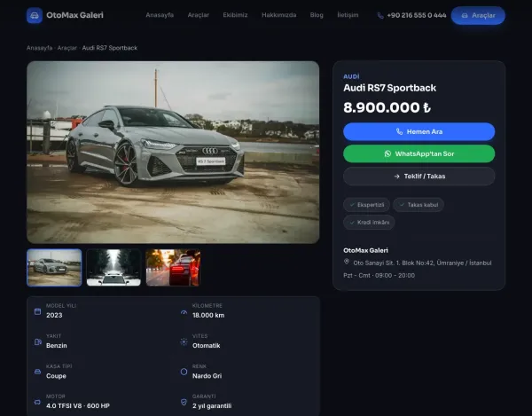
Task: Click the car body icon next to Kasa Tipi
Action: pyautogui.click(x=37, y=372)
